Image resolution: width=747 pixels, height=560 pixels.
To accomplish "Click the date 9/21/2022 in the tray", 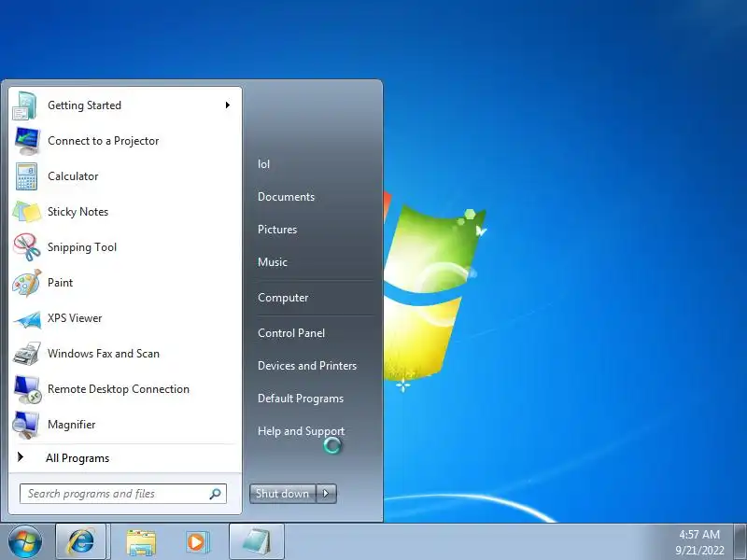I will pyautogui.click(x=699, y=551).
